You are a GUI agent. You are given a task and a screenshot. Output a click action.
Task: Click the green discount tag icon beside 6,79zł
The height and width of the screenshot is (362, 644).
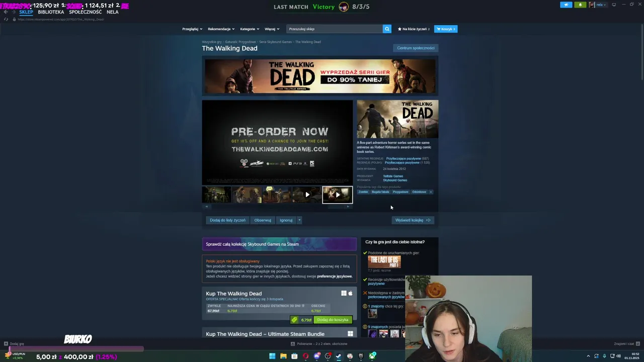click(294, 320)
